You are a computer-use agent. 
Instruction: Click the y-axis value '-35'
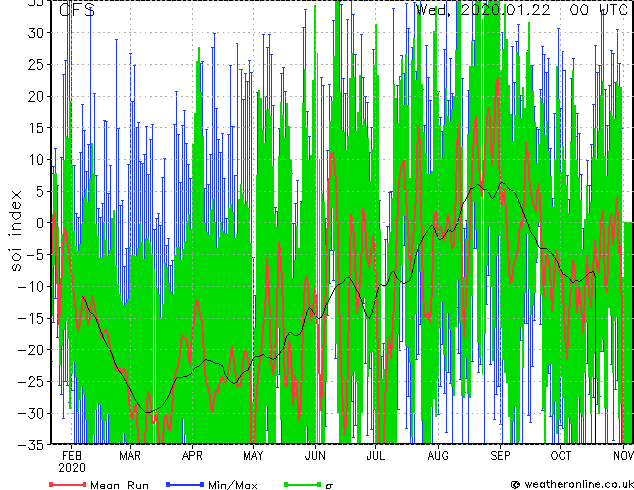(x=31, y=445)
